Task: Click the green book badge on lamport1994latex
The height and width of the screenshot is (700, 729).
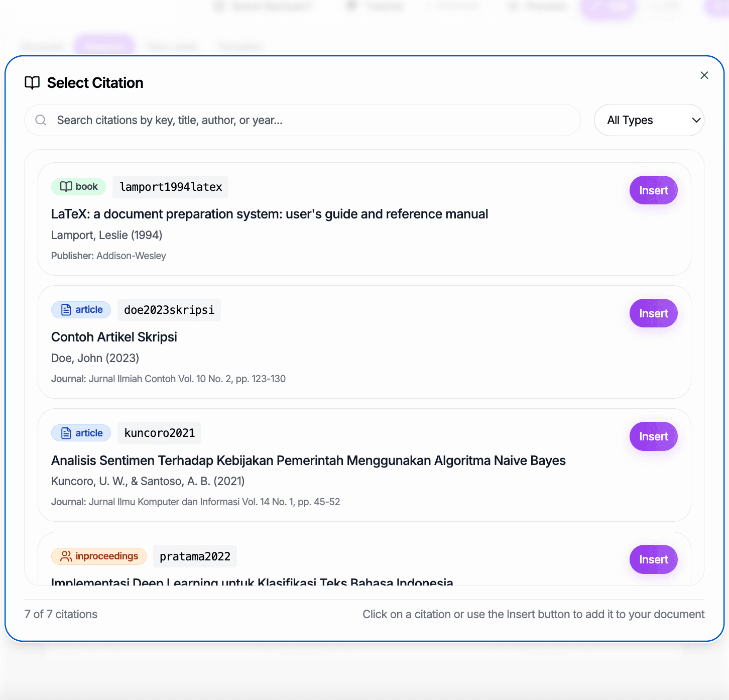Action: [78, 187]
